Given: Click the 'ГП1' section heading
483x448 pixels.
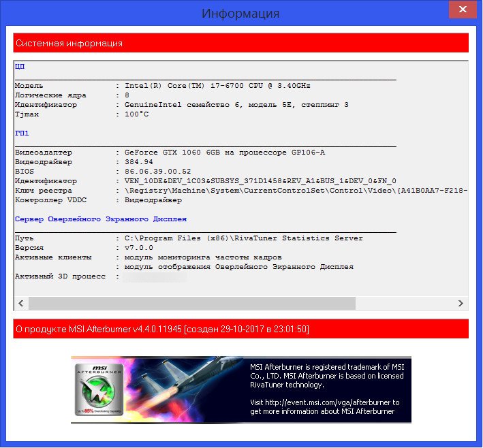Looking at the screenshot, I should click(22, 133).
